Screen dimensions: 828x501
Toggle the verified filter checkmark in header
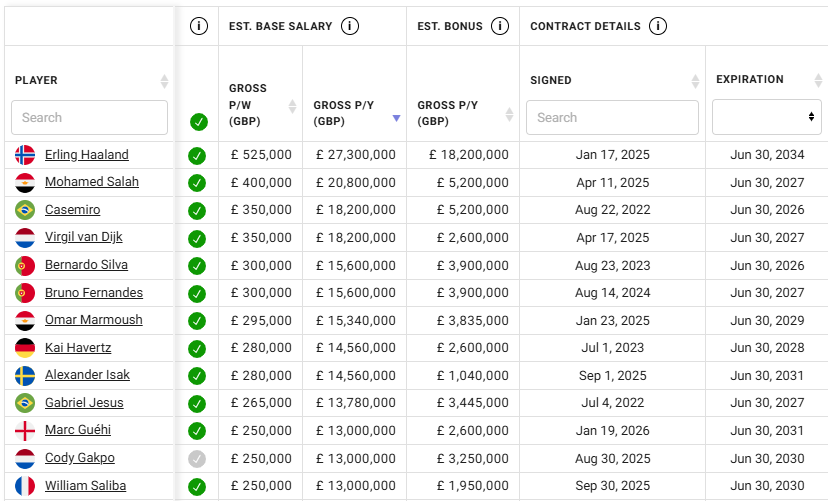tap(198, 122)
